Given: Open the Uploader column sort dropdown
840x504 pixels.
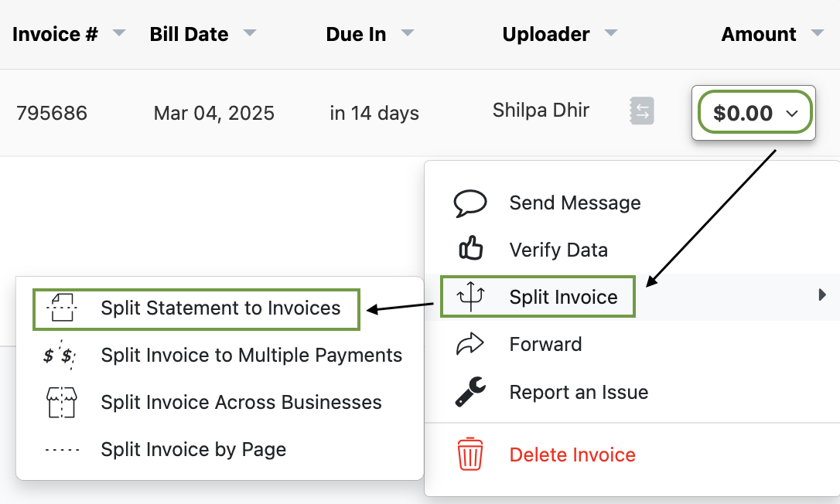Looking at the screenshot, I should click(x=610, y=33).
